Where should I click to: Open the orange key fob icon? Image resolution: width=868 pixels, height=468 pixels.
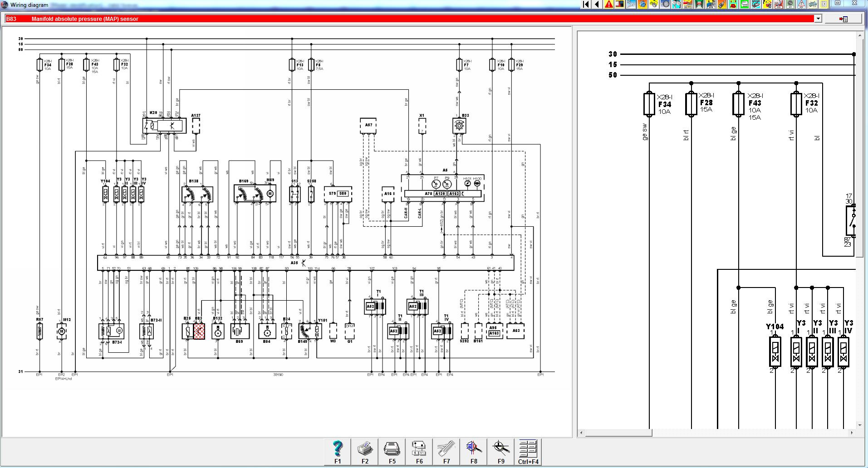722,4
